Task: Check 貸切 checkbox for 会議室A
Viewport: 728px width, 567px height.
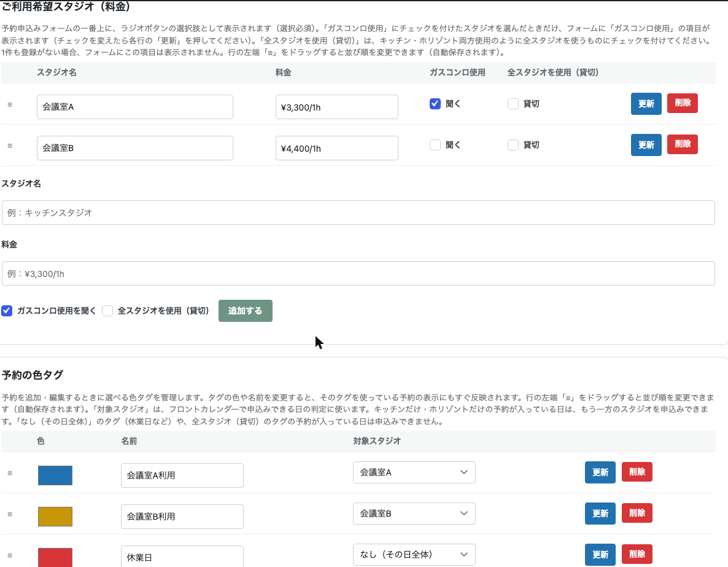Action: (513, 104)
